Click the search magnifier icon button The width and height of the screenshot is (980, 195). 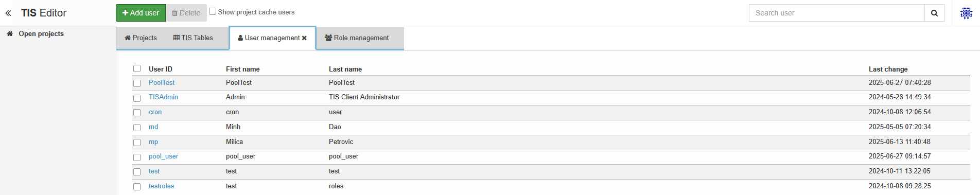point(934,13)
